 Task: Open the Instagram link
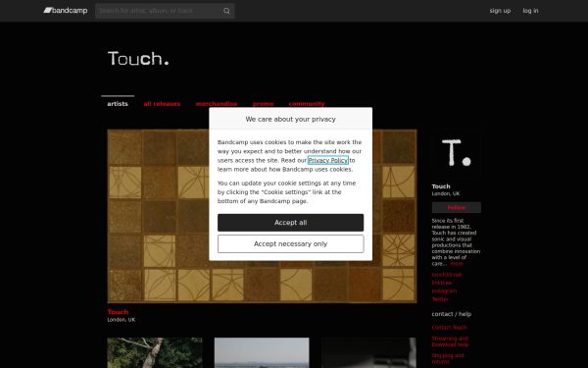[x=444, y=291]
